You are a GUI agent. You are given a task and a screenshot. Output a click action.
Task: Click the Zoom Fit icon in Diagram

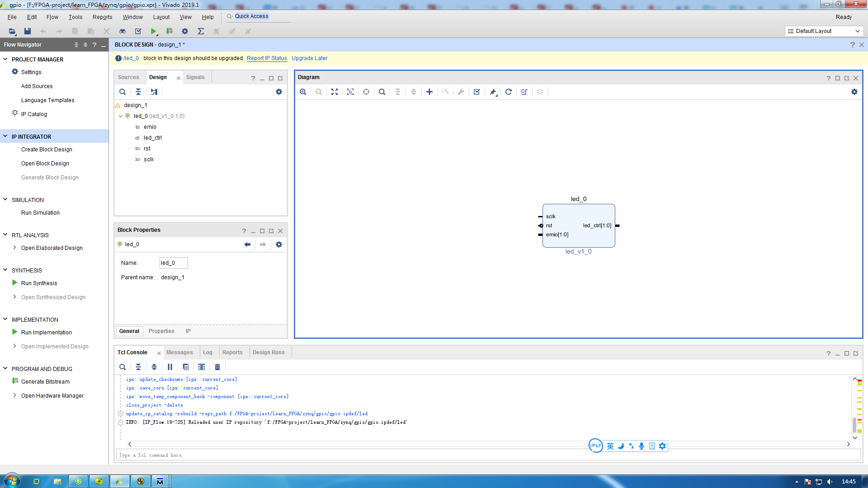335,92
